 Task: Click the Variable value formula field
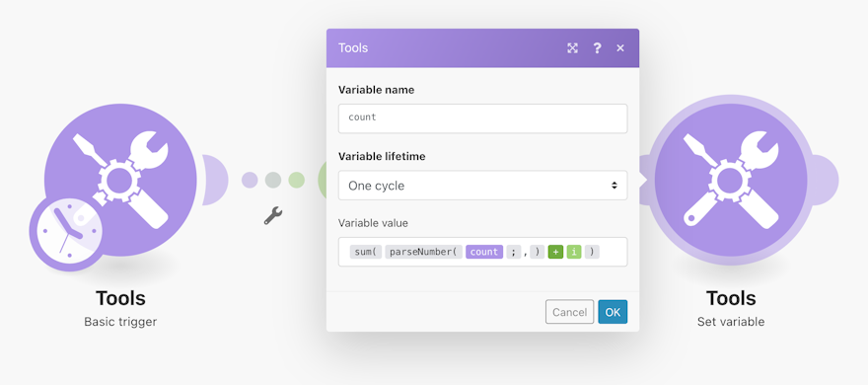click(x=482, y=252)
